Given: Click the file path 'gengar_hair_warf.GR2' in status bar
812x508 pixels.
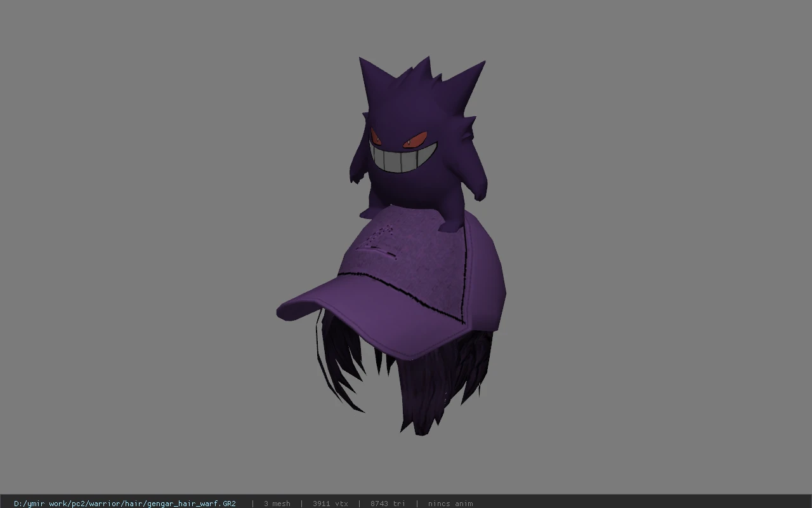Looking at the screenshot, I should (125, 504).
